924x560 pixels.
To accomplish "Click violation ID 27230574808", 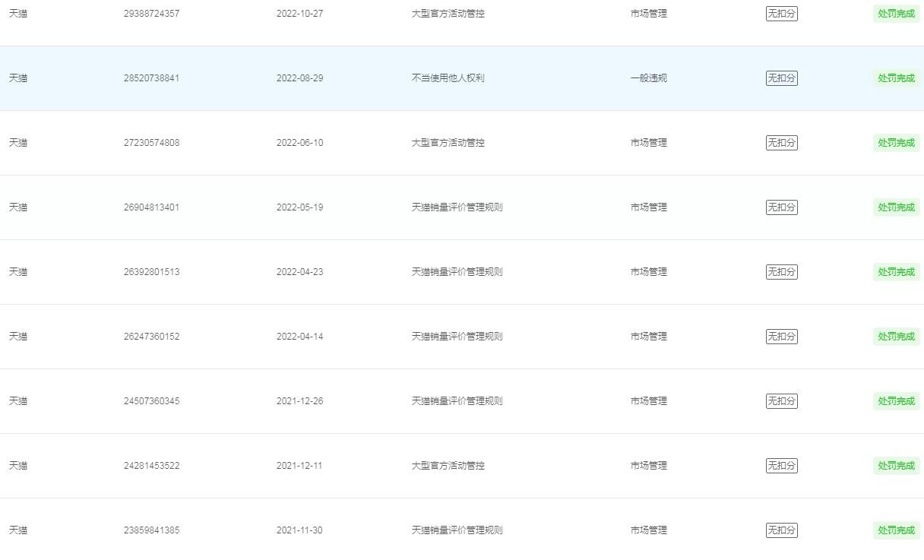I will click(x=152, y=143).
